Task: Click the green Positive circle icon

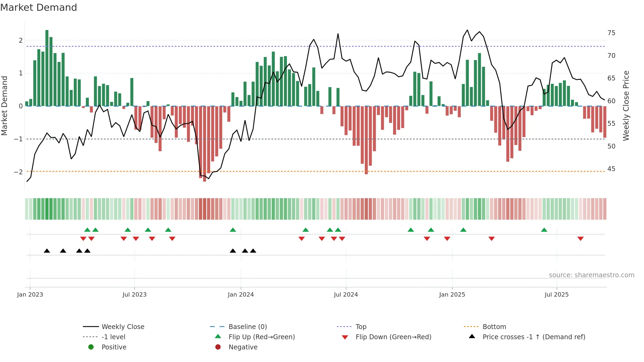Action: point(91,347)
